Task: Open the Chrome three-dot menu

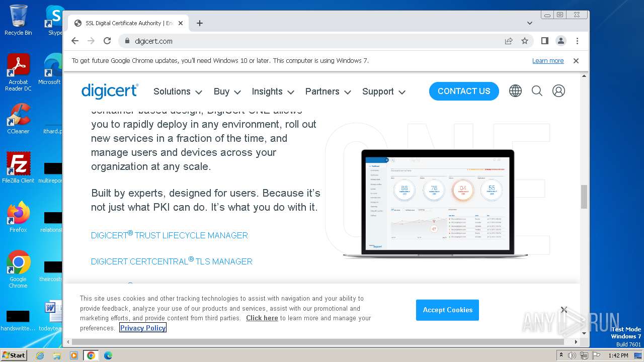Action: (577, 41)
